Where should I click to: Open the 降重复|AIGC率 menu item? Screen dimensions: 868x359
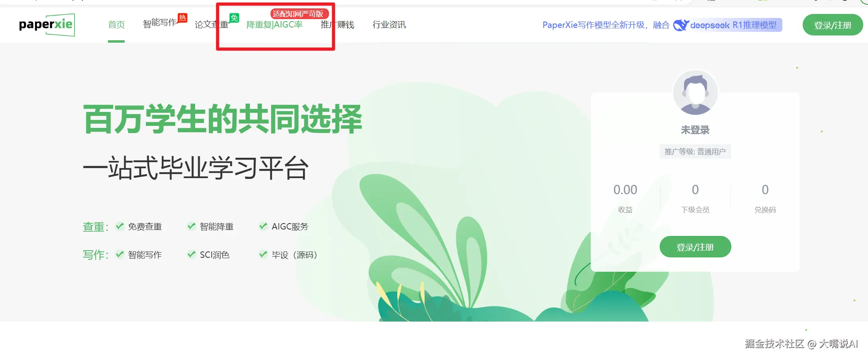coord(274,25)
